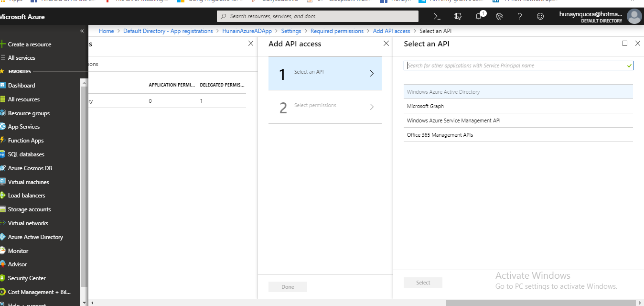Open notifications bell icon
The image size is (644, 306).
click(x=479, y=16)
